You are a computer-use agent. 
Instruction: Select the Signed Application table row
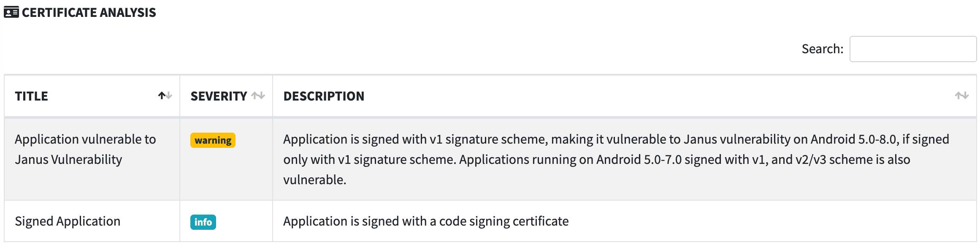point(490,221)
